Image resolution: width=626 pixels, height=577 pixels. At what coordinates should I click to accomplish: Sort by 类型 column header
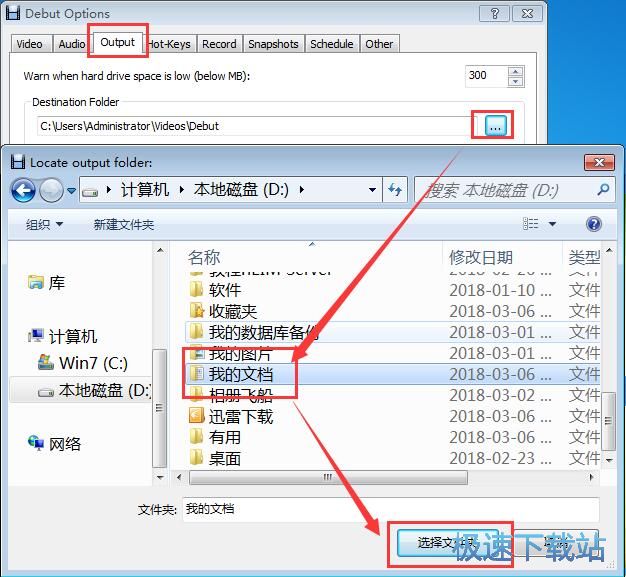tap(584, 258)
